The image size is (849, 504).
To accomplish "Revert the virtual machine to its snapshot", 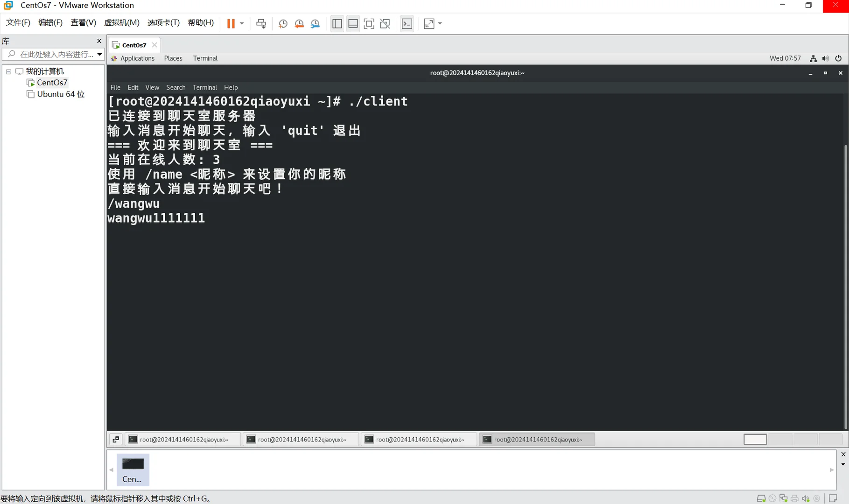I will tap(299, 23).
